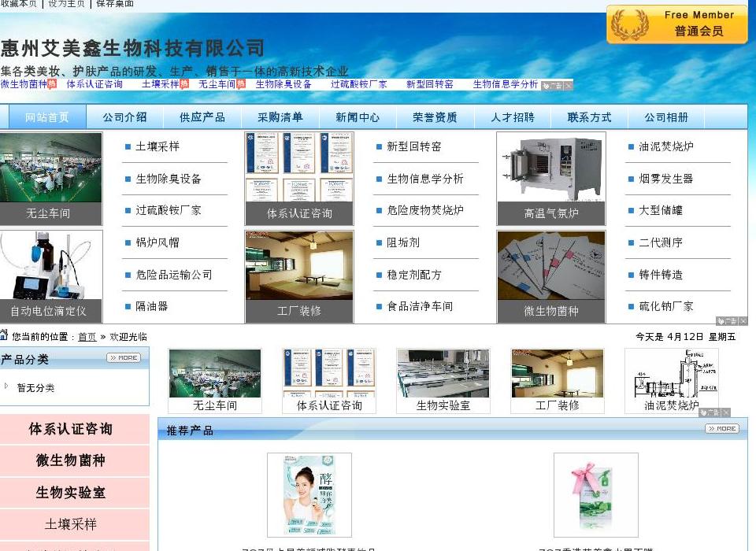Click 铸件铸造 list link
The image size is (756, 551).
tap(661, 275)
